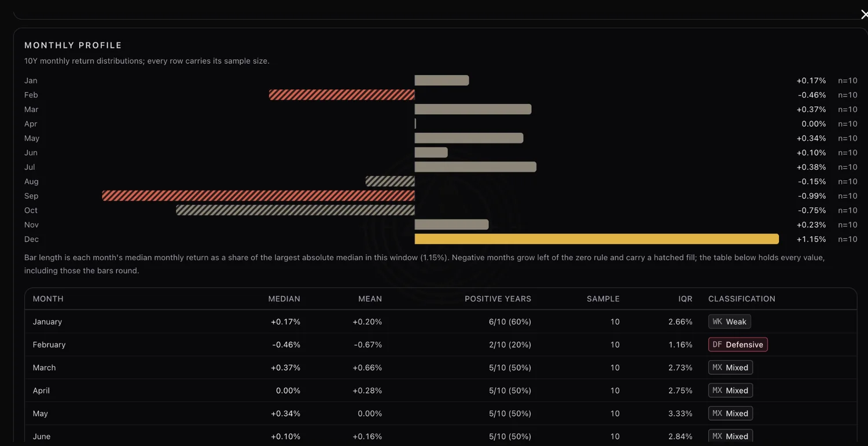The image size is (868, 446).
Task: Click the CLASSIFICATION column header
Action: point(742,299)
